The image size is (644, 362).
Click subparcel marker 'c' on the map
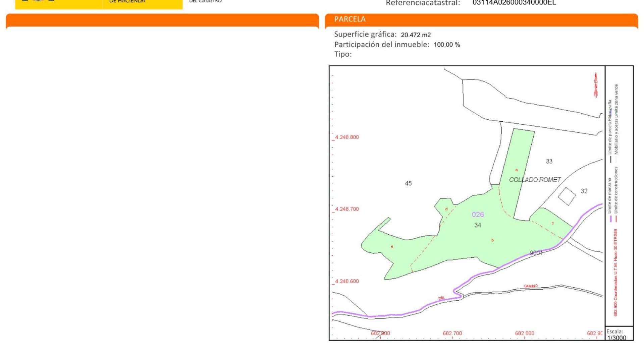[x=552, y=223]
